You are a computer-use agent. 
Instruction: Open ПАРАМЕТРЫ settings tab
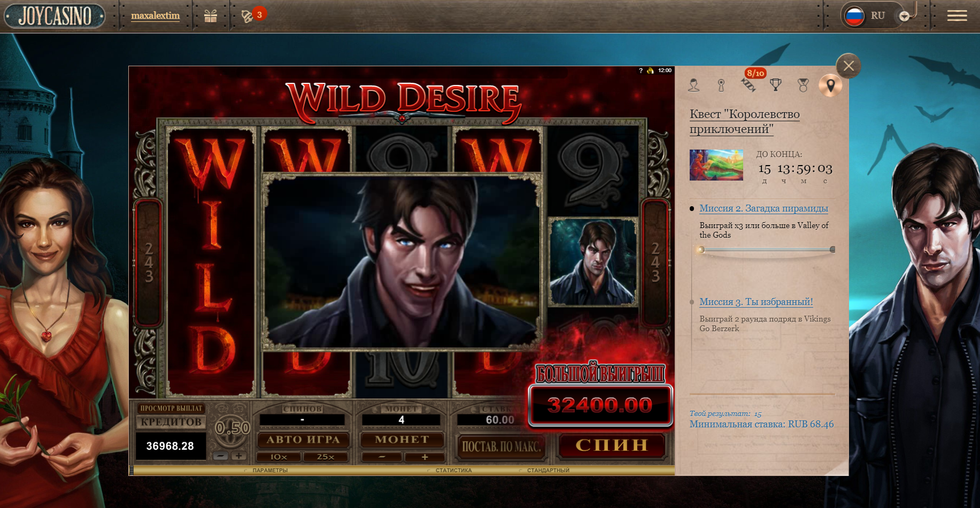coord(270,471)
